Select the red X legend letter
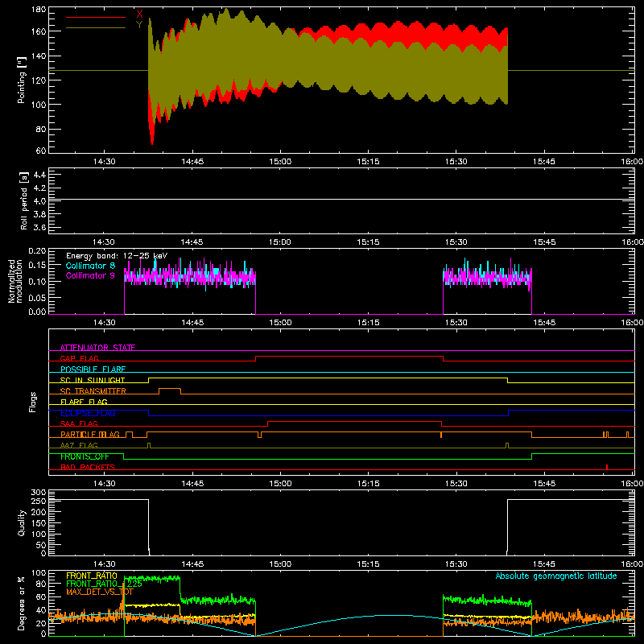644x644 pixels. (x=139, y=14)
